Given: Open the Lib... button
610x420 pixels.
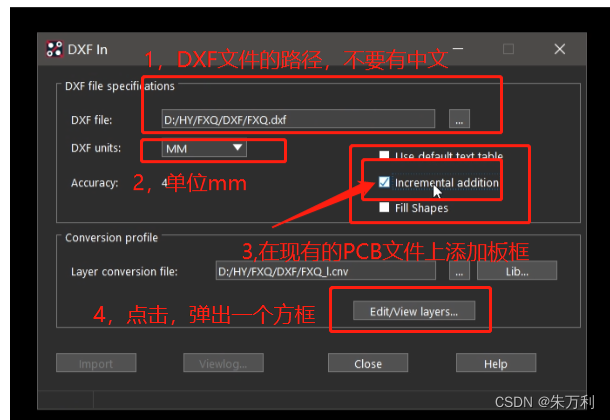Looking at the screenshot, I should tap(517, 271).
